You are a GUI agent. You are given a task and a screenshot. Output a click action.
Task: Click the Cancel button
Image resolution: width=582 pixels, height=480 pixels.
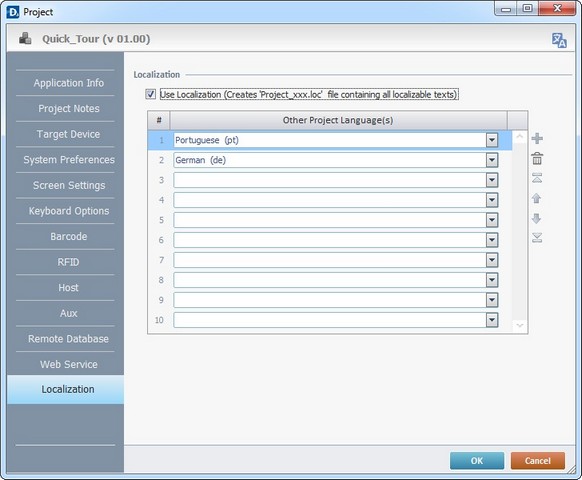point(538,461)
